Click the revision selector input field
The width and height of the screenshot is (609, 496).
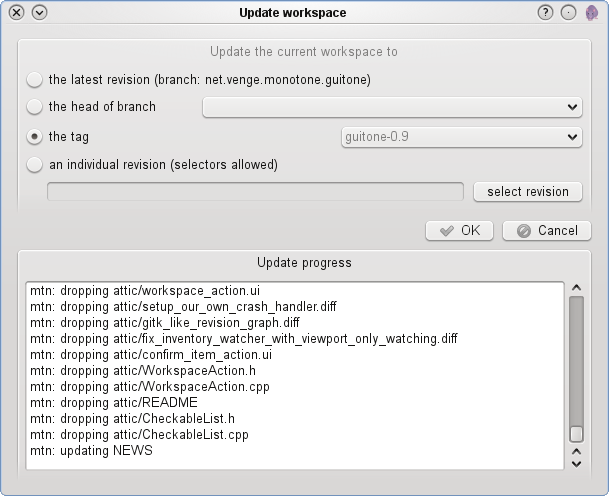click(255, 191)
